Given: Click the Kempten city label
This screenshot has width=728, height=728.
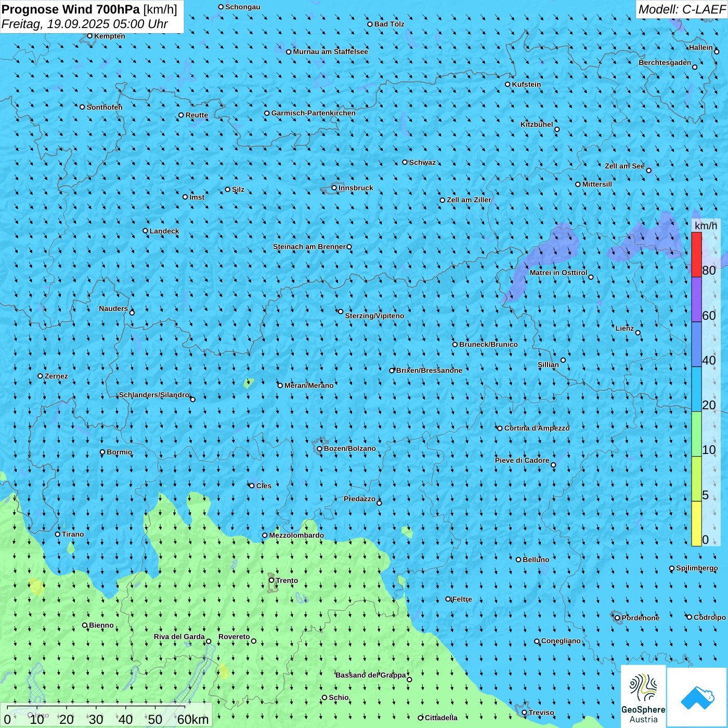Looking at the screenshot, I should 110,36.
